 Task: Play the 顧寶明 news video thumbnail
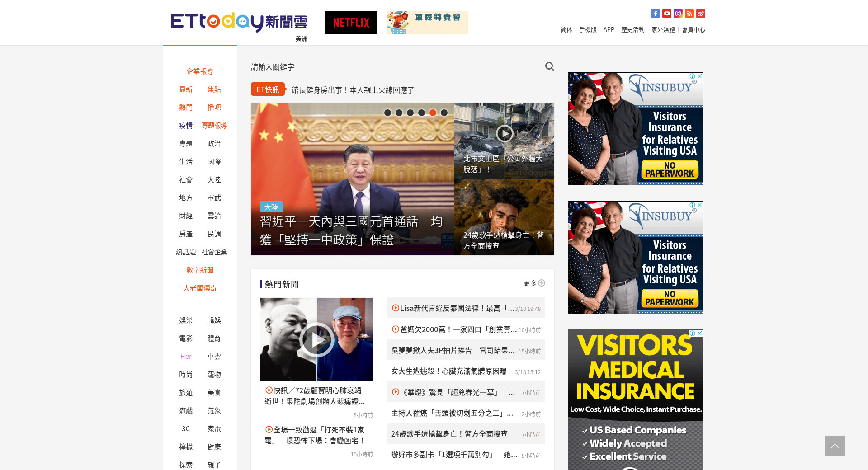(x=316, y=339)
